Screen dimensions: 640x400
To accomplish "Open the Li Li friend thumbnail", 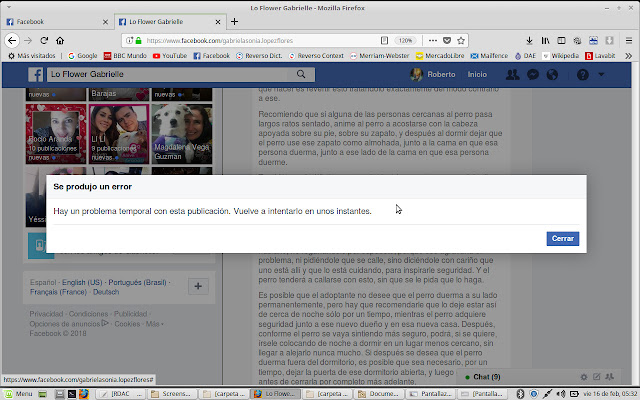I will click(x=119, y=134).
